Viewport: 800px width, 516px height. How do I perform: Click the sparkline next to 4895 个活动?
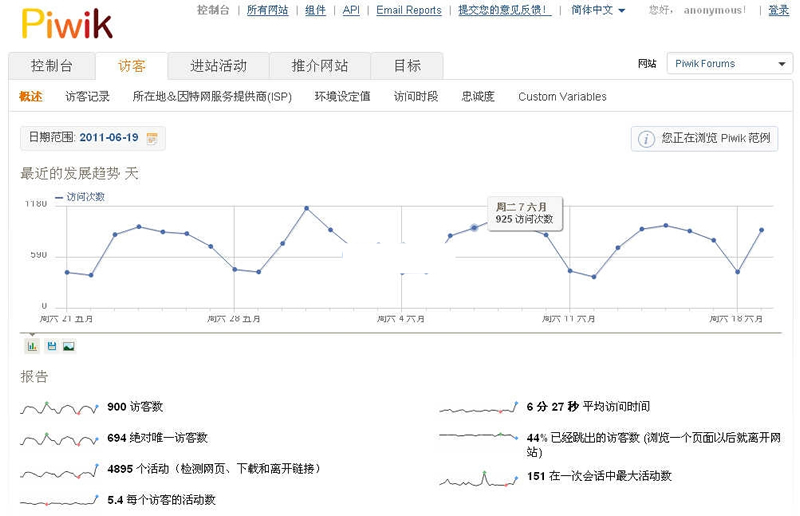click(60, 470)
